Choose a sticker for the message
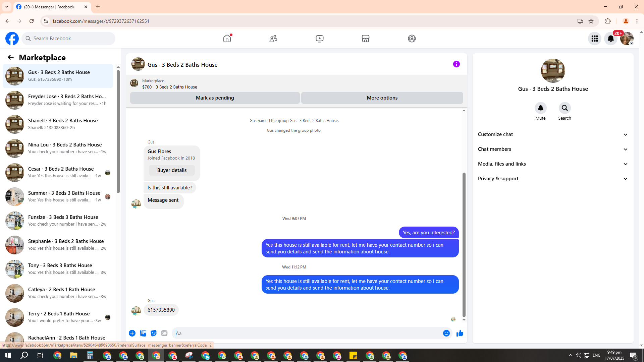Viewport: 644px width, 362px height. 154,333
